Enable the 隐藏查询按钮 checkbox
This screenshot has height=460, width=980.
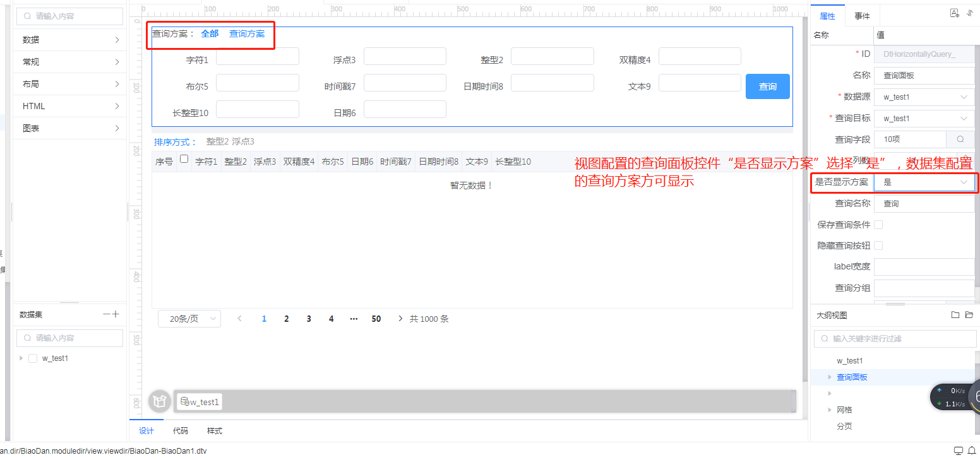[878, 245]
